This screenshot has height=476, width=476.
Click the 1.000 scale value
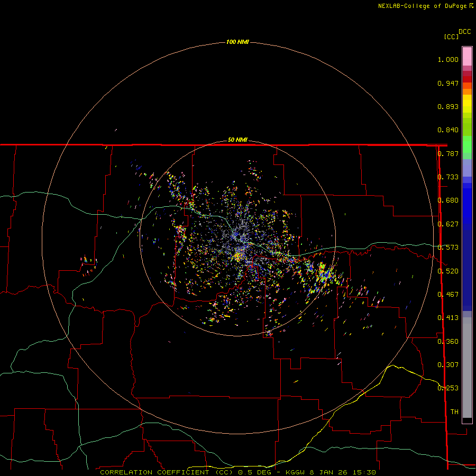pos(448,59)
